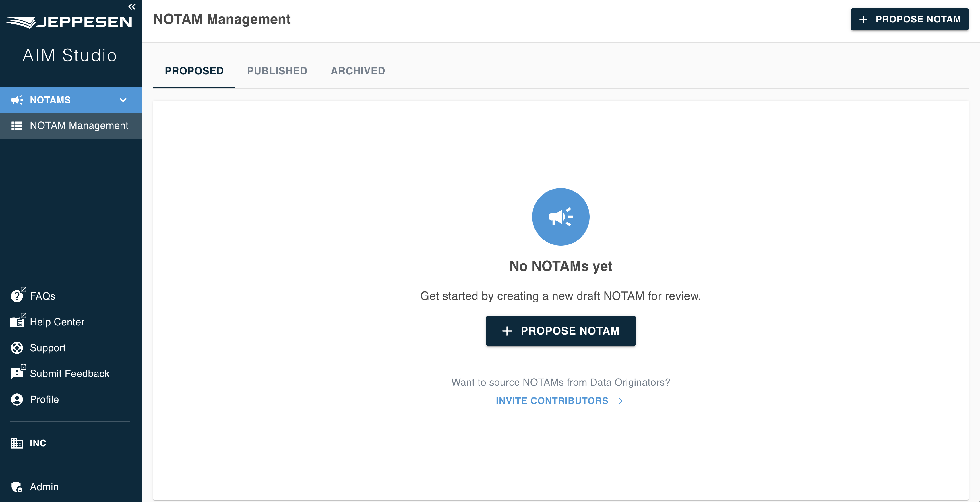Image resolution: width=980 pixels, height=502 pixels.
Task: Click the NOTAM Management page title
Action: click(222, 20)
